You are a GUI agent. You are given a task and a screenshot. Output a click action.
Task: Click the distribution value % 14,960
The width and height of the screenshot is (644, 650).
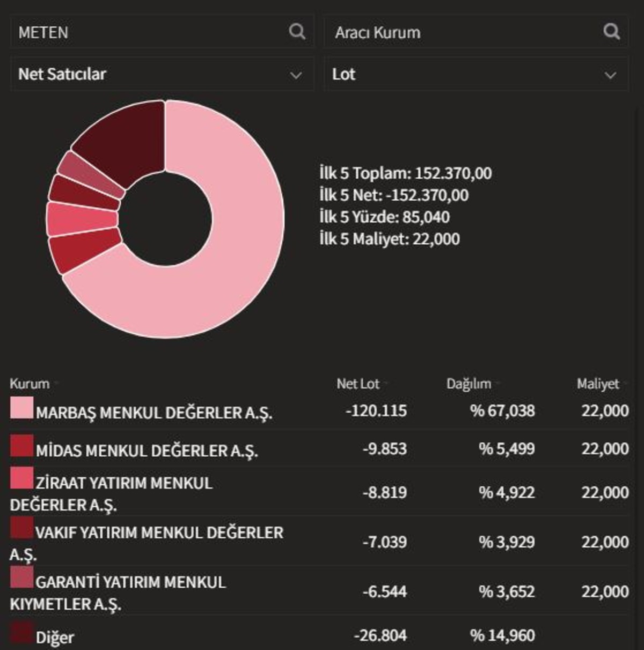tap(502, 636)
